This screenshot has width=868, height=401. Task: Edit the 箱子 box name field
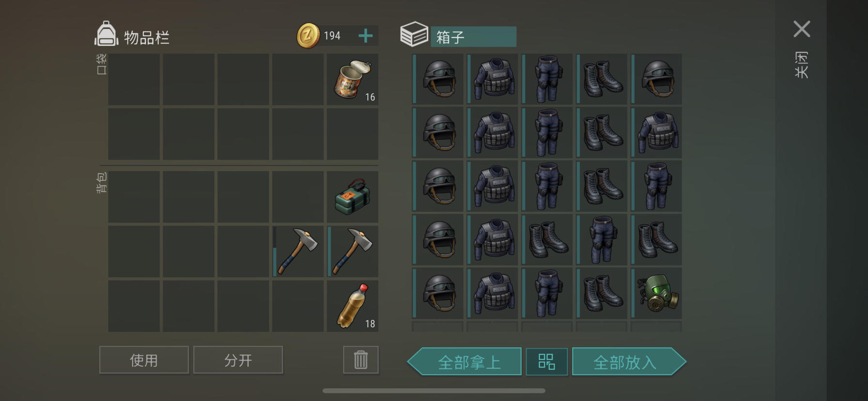(473, 37)
